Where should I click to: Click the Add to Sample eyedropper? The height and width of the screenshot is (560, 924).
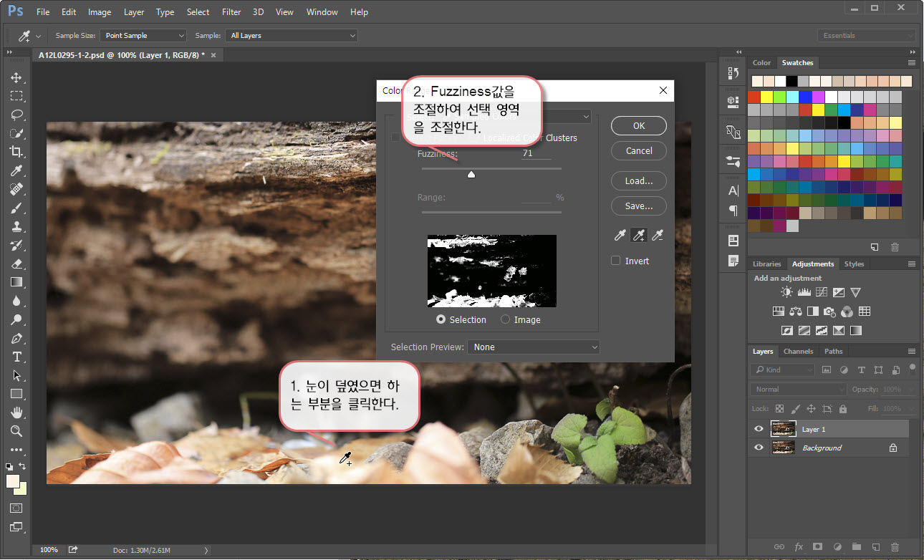pyautogui.click(x=638, y=236)
